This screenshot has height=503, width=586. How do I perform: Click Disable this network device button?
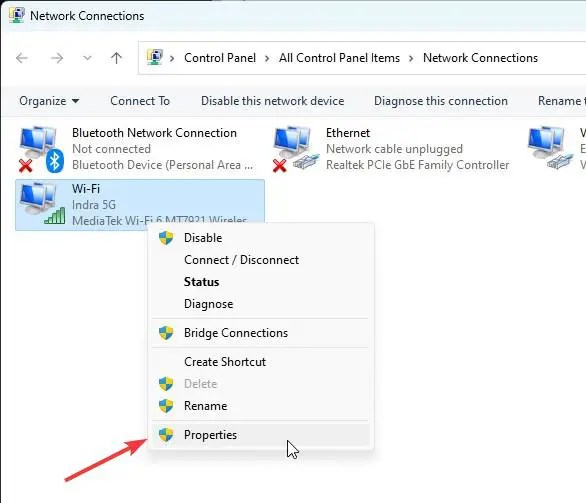[x=272, y=101]
